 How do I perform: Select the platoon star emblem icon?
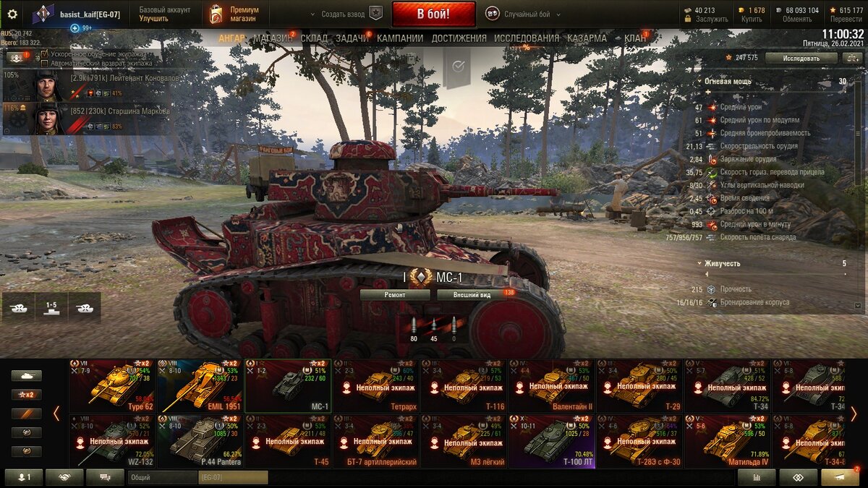coord(375,14)
